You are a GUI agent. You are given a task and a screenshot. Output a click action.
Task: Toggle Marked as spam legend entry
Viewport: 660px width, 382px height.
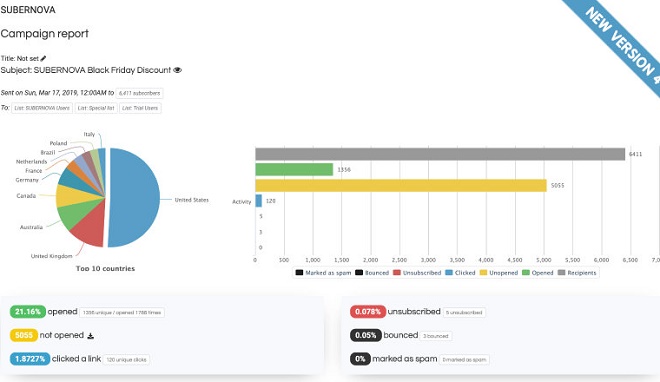(323, 273)
